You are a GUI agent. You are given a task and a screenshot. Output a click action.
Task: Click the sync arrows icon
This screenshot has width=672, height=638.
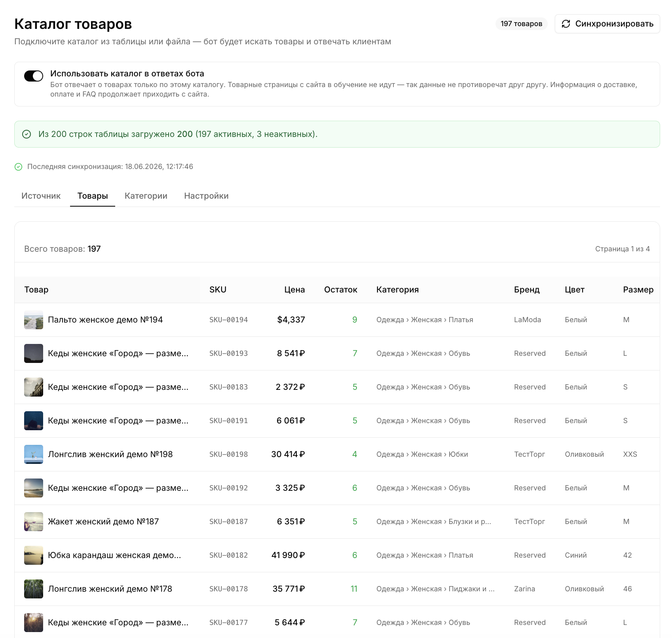pos(566,24)
